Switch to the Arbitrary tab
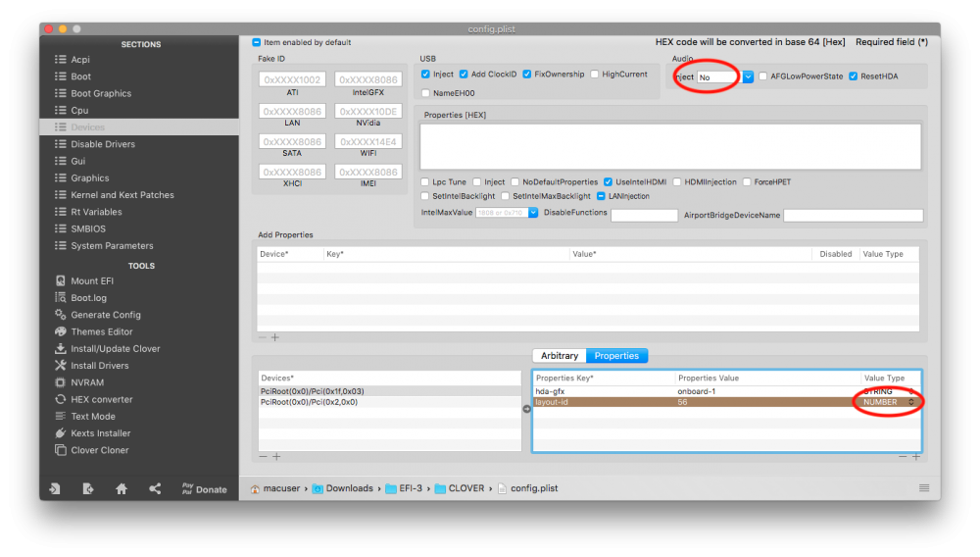Screen dimensions: 980x557 [560, 356]
